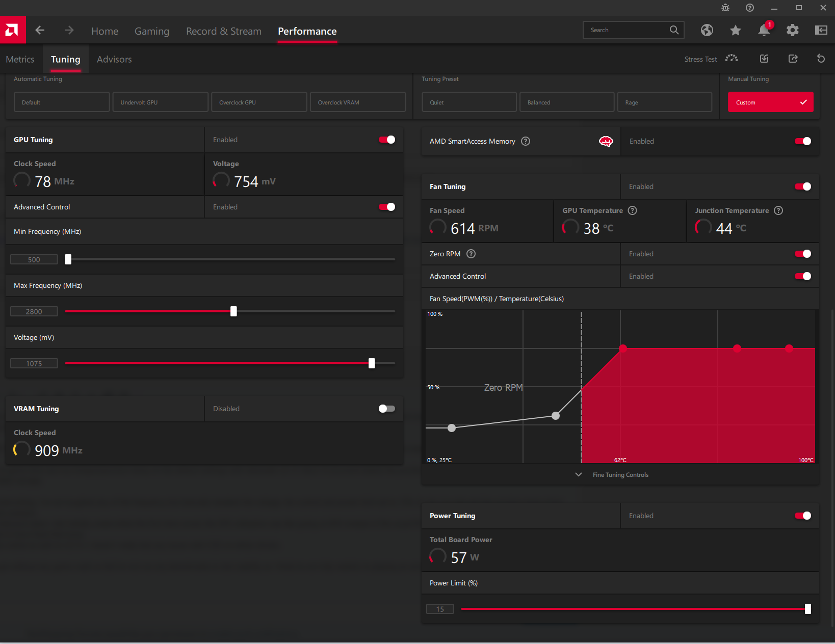Select the Default automatic tuning
The width and height of the screenshot is (835, 644).
(62, 102)
